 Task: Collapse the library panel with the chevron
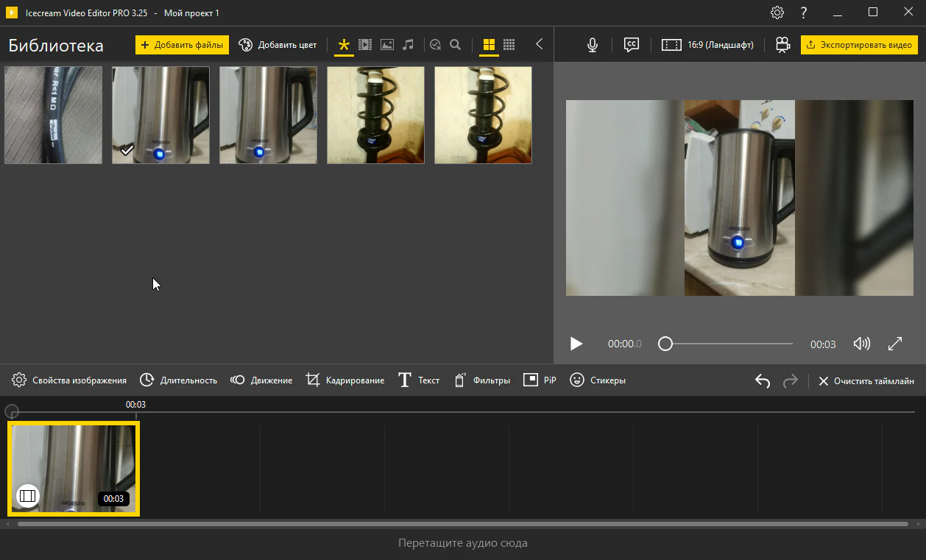(x=540, y=44)
